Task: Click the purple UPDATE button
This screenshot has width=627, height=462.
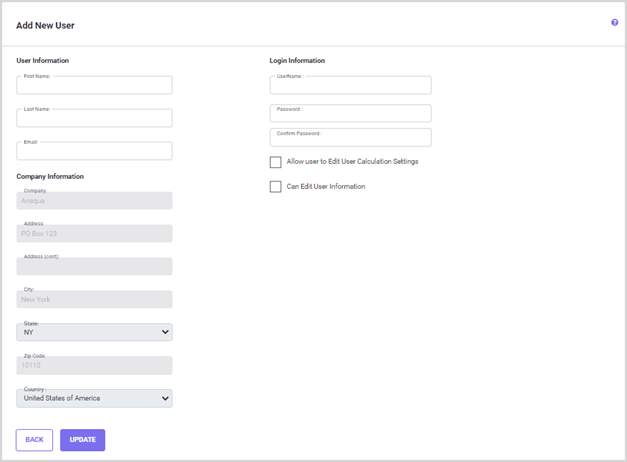Action: pos(82,440)
